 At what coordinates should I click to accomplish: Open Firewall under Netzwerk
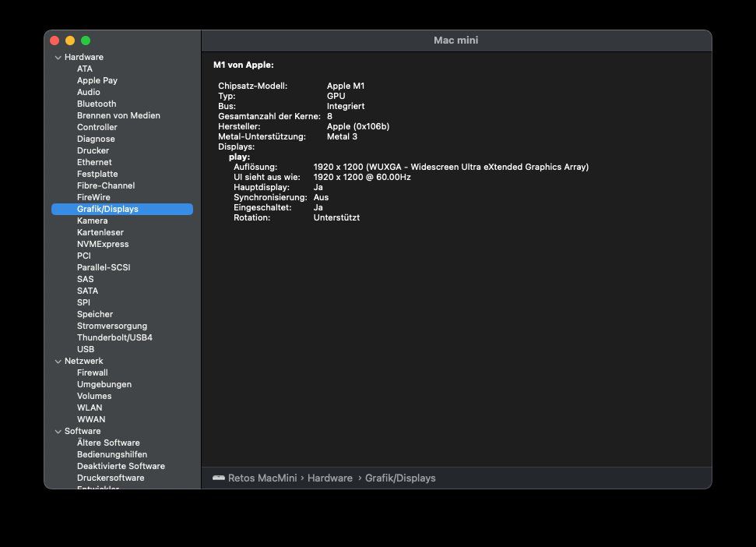(x=92, y=373)
